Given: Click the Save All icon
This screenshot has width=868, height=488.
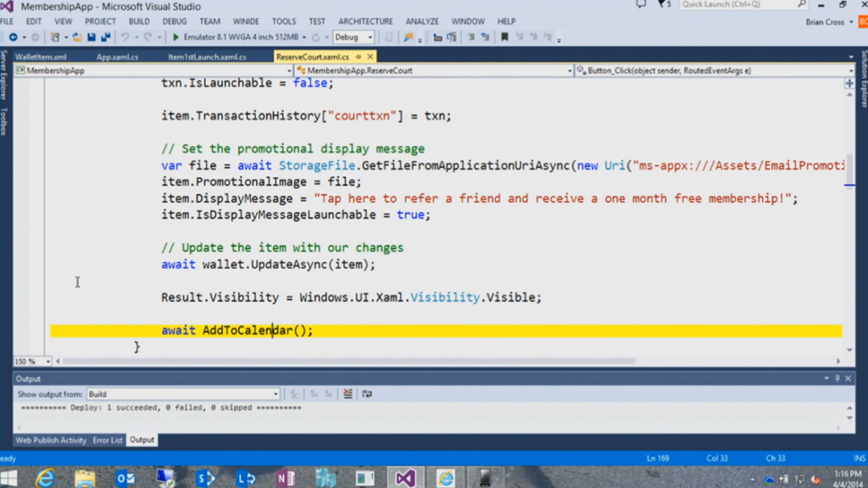Looking at the screenshot, I should point(105,37).
